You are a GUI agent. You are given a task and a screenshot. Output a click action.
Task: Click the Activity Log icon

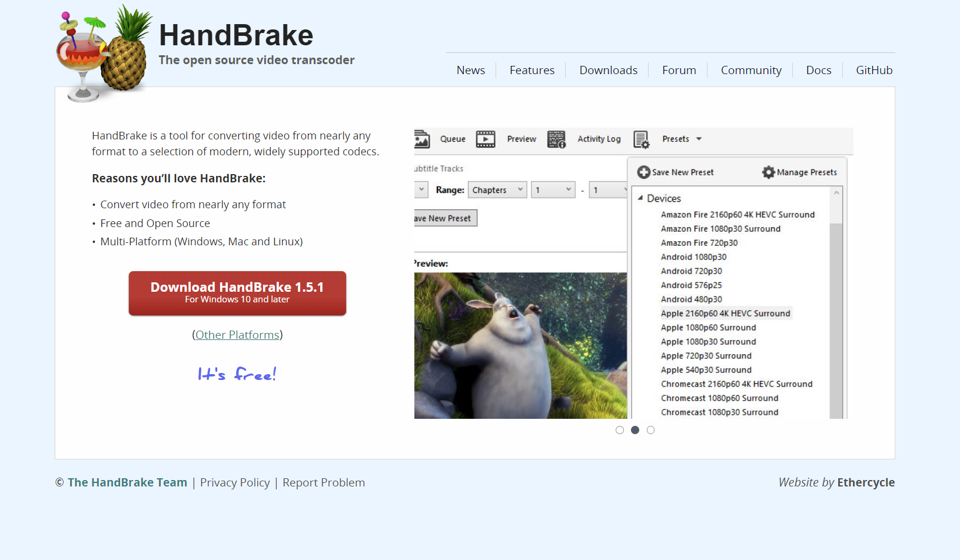coord(556,139)
